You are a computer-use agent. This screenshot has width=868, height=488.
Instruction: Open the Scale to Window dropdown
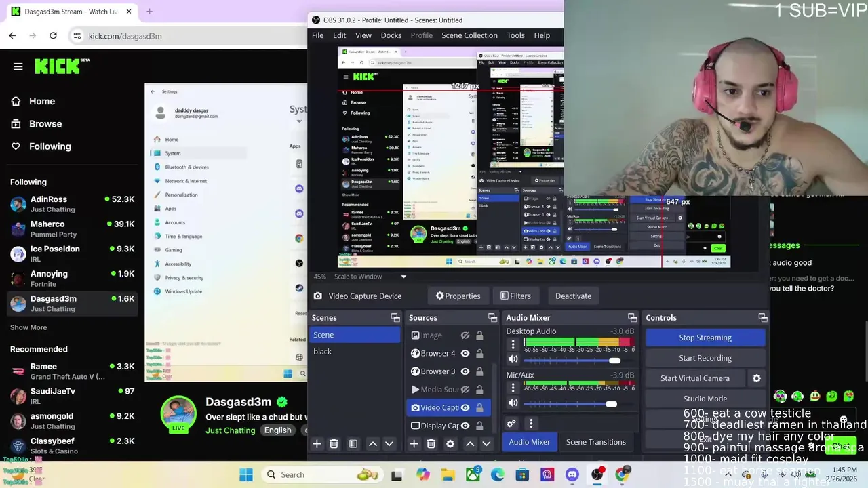pos(403,277)
